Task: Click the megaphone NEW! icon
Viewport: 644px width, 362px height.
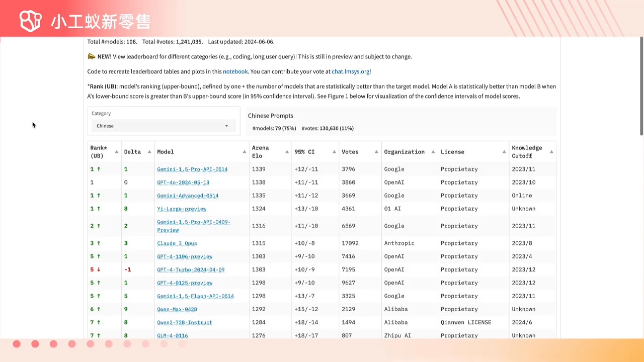Action: tap(92, 56)
